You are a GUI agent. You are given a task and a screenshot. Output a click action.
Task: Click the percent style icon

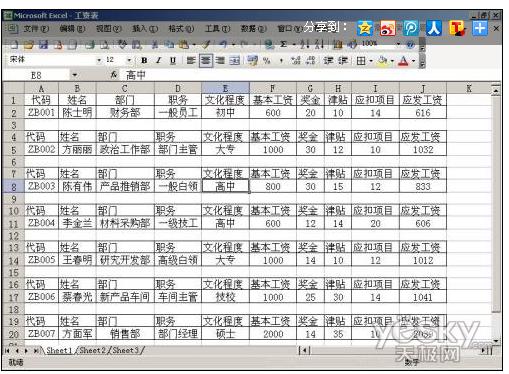pos(266,60)
